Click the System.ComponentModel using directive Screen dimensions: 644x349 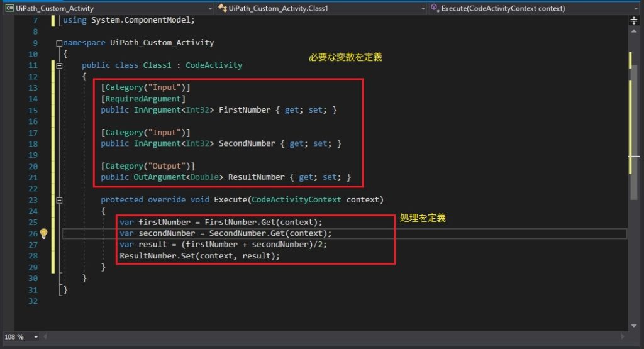point(129,19)
